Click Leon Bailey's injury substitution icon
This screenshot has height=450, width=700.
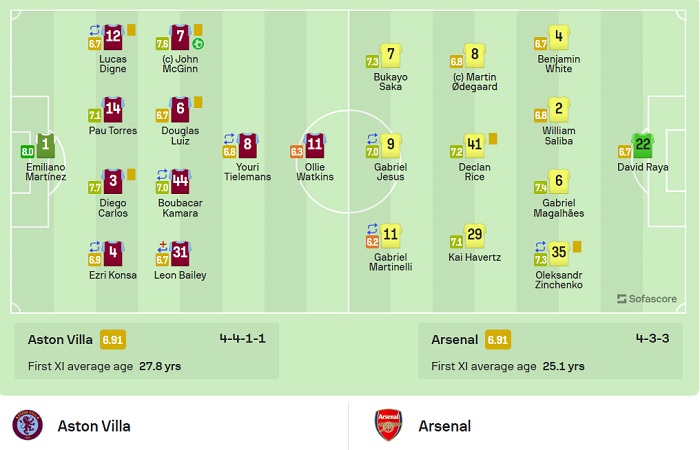coord(162,245)
